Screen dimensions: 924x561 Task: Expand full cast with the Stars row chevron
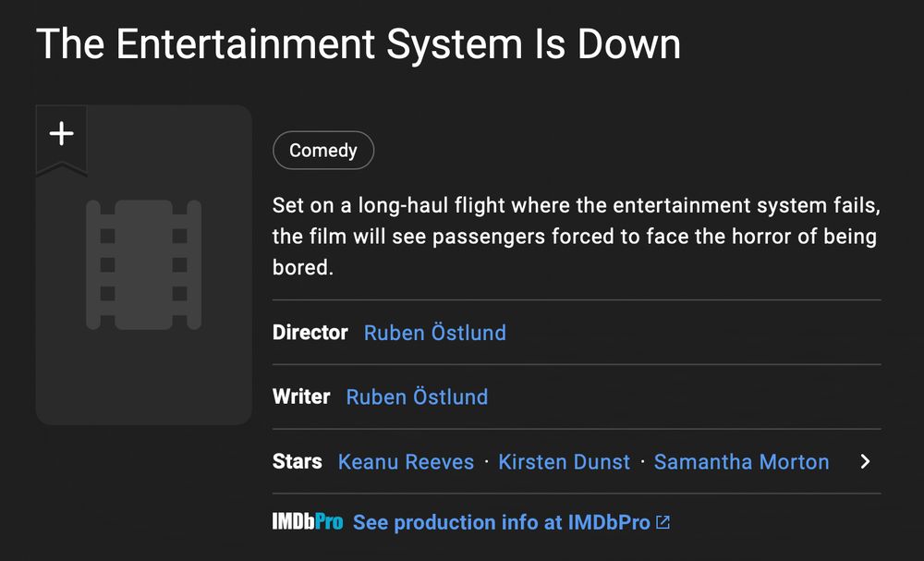[x=865, y=461]
